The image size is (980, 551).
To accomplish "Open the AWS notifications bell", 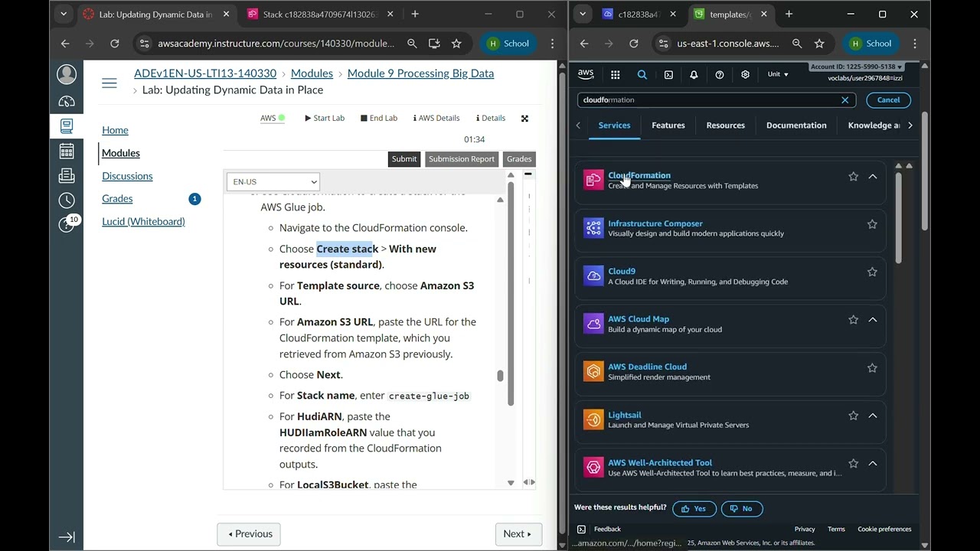I will point(694,74).
